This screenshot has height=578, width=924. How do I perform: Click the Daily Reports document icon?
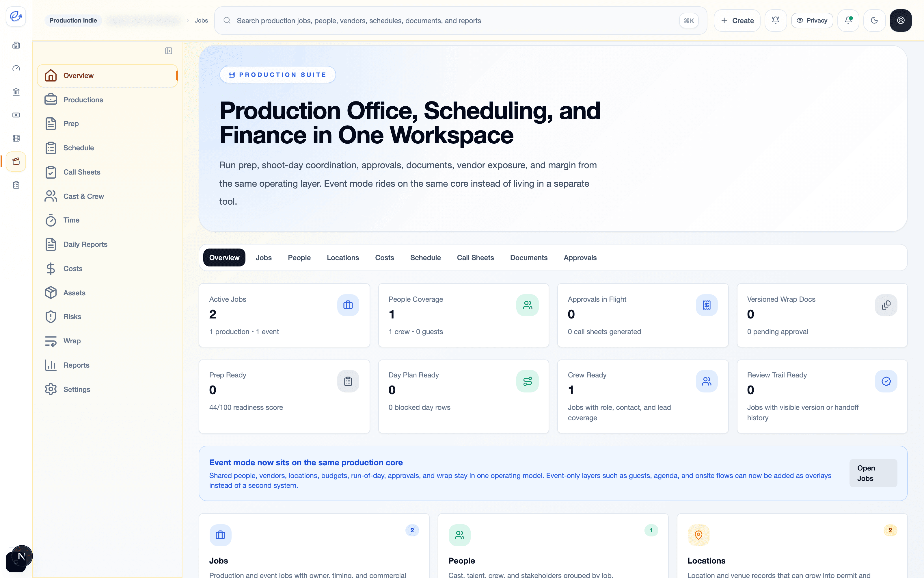point(51,244)
